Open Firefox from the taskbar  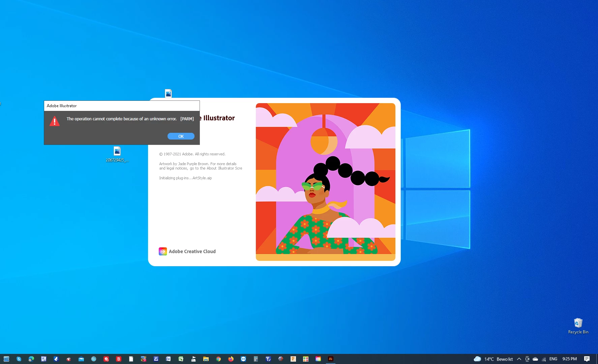231,359
